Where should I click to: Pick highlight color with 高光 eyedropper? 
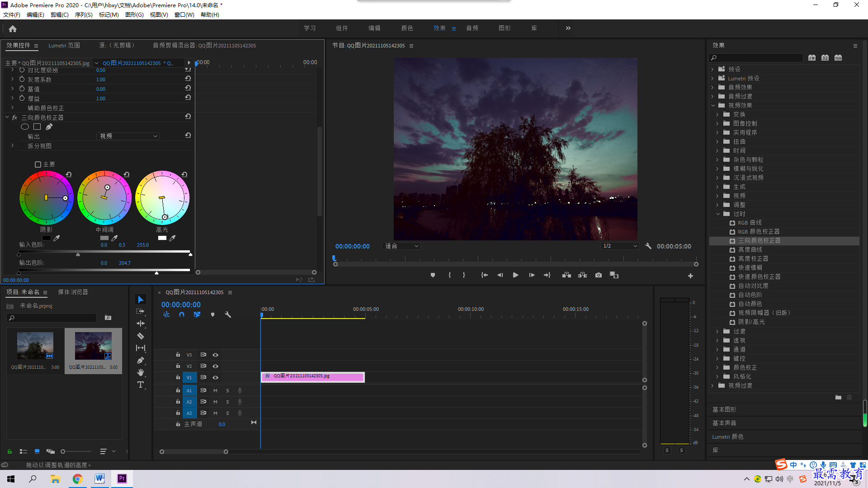click(x=173, y=238)
